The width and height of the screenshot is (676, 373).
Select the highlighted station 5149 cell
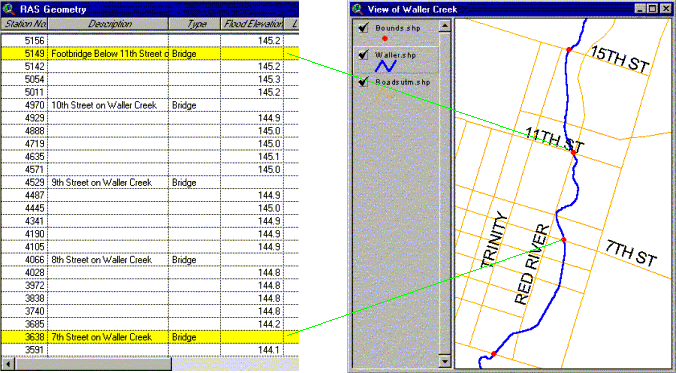(25, 53)
